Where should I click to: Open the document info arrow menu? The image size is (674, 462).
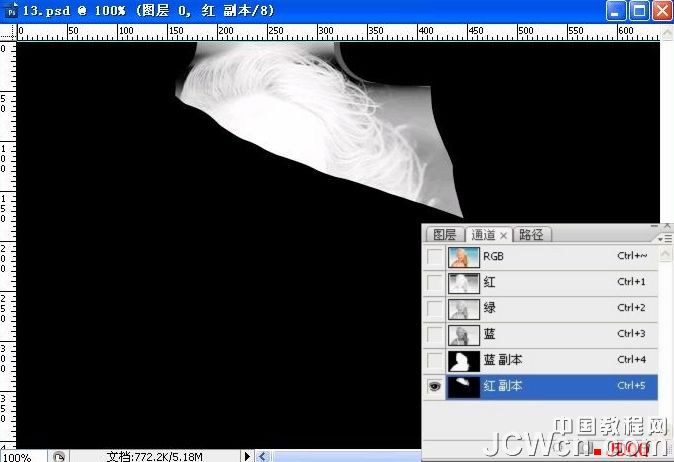247,456
